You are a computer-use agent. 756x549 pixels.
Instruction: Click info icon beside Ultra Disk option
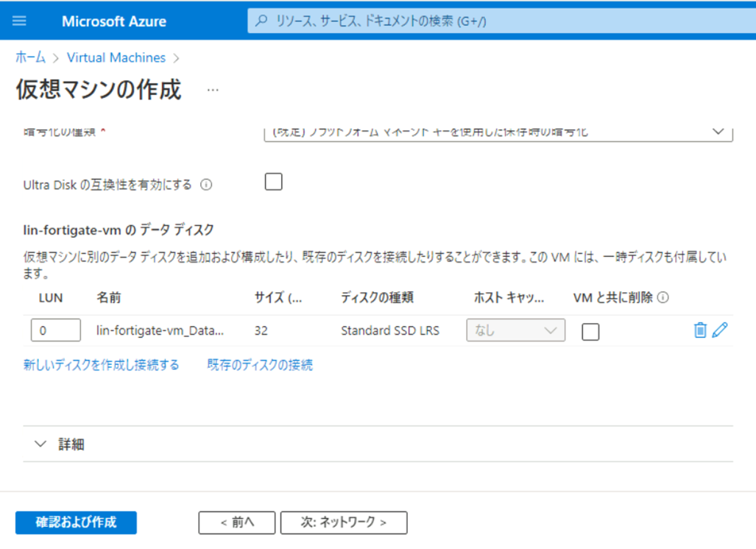(x=207, y=185)
